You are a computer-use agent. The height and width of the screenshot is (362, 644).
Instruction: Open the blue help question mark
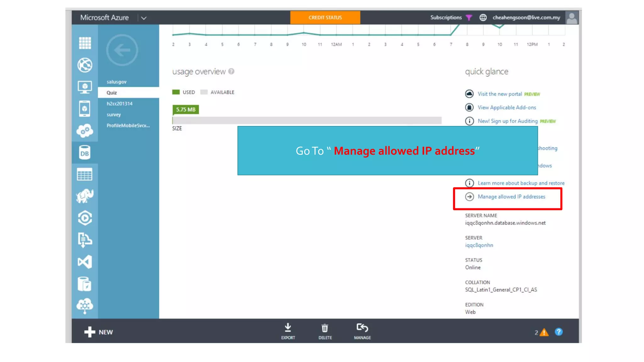559,332
